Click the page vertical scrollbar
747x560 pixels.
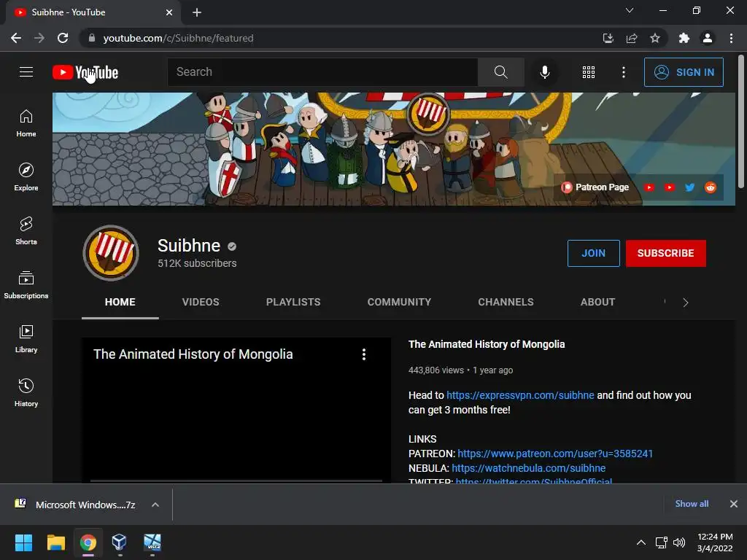pyautogui.click(x=741, y=122)
